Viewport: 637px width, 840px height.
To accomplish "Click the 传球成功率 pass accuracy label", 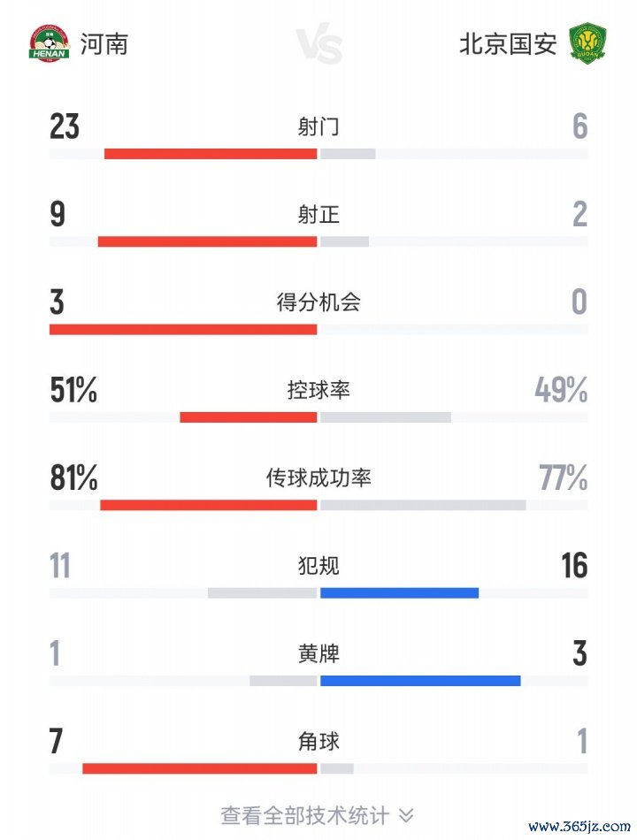I will (318, 477).
